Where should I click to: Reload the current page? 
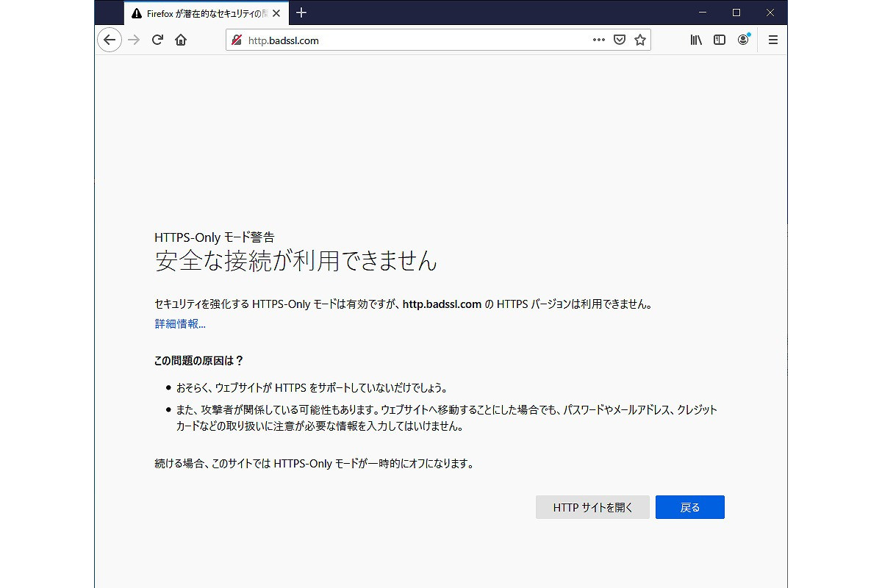point(157,40)
